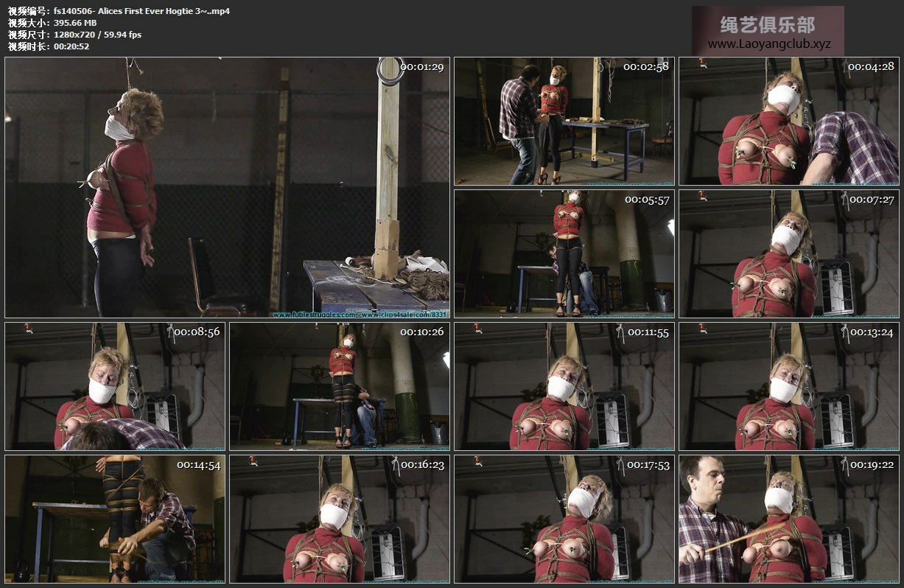Screen dimensions: 904x588
Task: Click the 395.66 MB file size text
Action: pos(75,23)
